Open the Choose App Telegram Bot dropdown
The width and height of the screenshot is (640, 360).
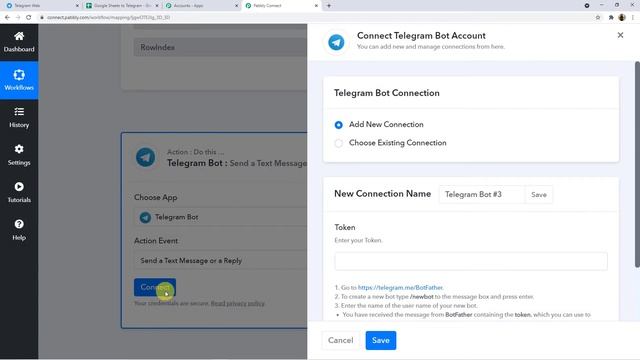coord(220,217)
